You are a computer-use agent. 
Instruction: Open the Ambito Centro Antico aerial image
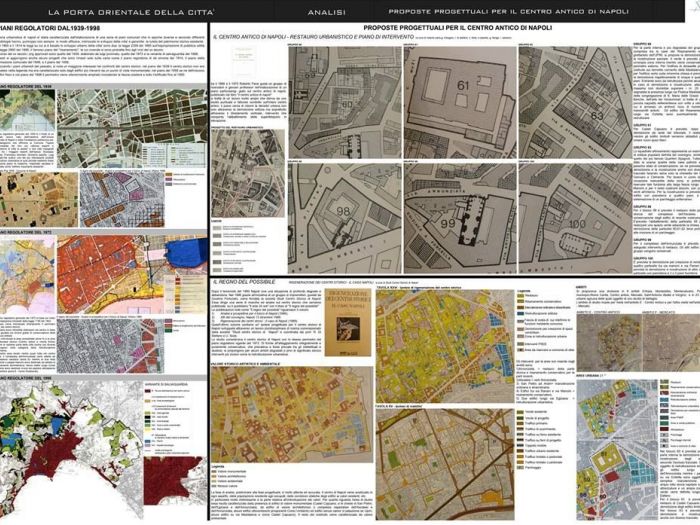[609, 343]
